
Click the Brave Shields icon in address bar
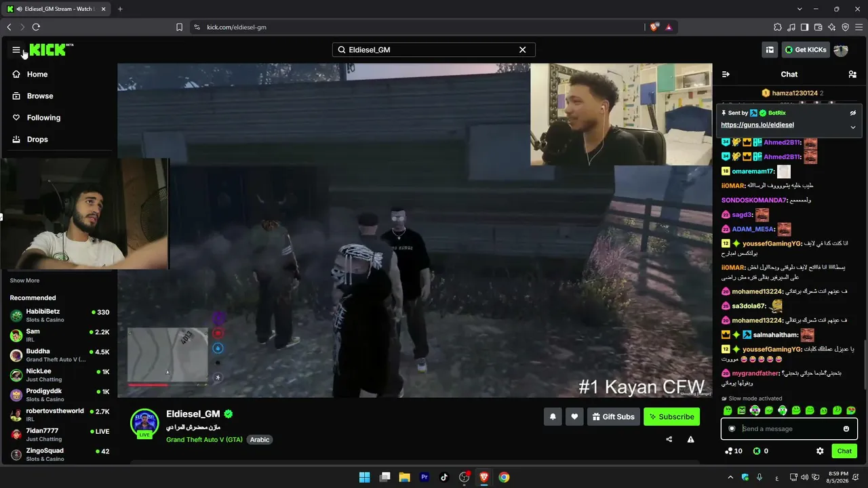pos(654,27)
